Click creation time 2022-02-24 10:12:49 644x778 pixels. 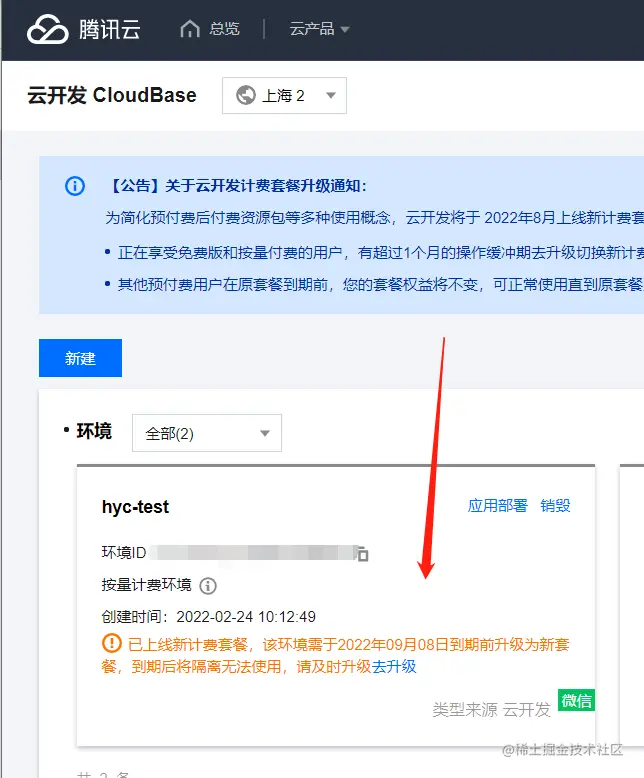click(246, 617)
